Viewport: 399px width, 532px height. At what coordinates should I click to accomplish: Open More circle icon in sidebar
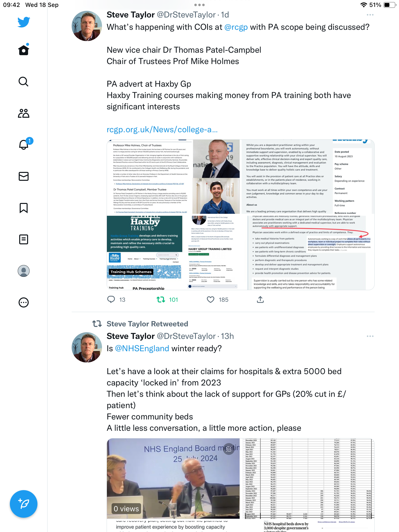(24, 302)
